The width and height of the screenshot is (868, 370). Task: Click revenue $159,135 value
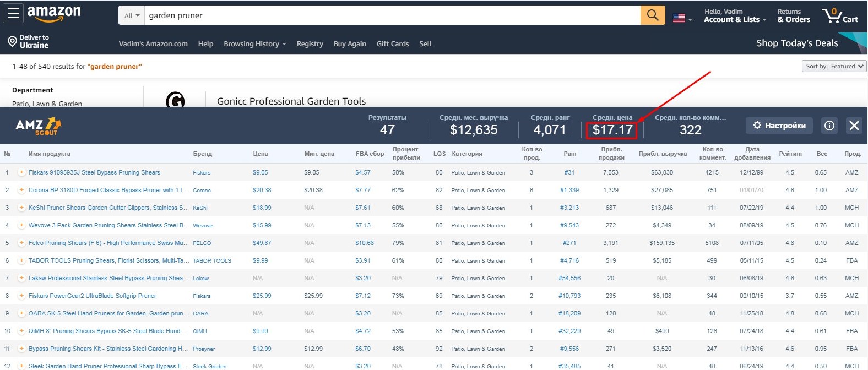(x=662, y=243)
